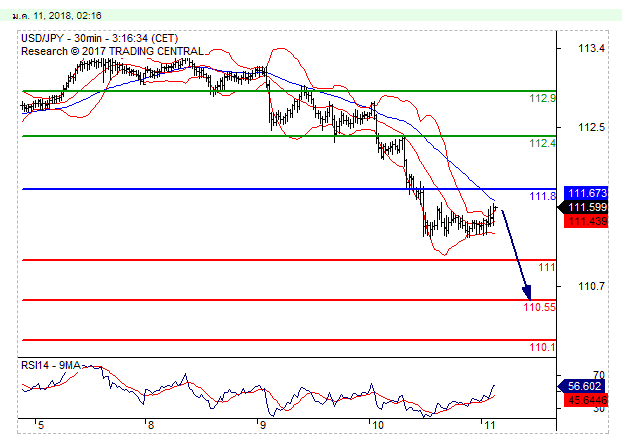Select the red 111 support label
622x446 pixels.
pos(547,267)
